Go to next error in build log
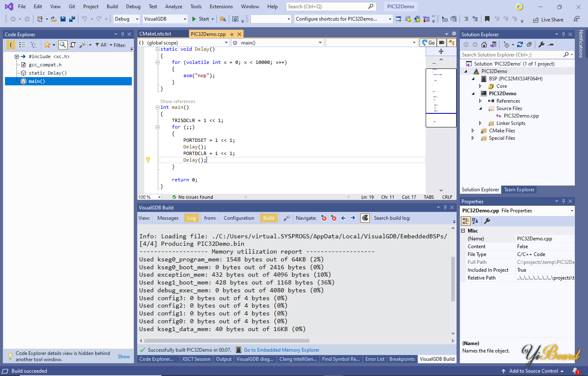This screenshot has width=588, height=376. (334, 218)
